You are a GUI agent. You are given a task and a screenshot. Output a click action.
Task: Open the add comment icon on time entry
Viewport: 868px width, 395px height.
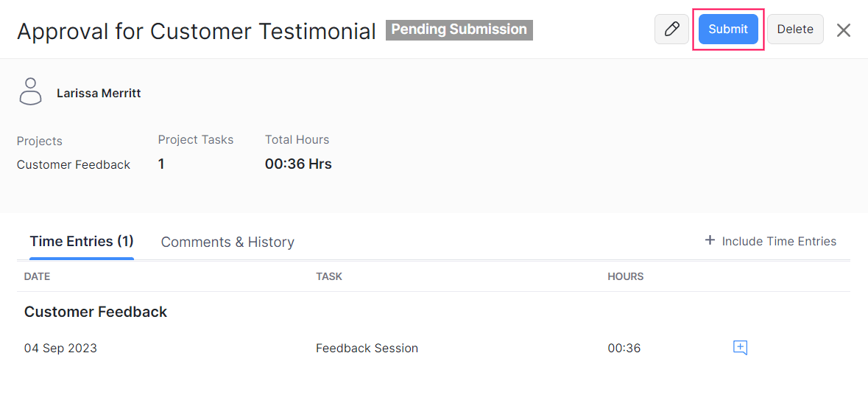pyautogui.click(x=740, y=348)
